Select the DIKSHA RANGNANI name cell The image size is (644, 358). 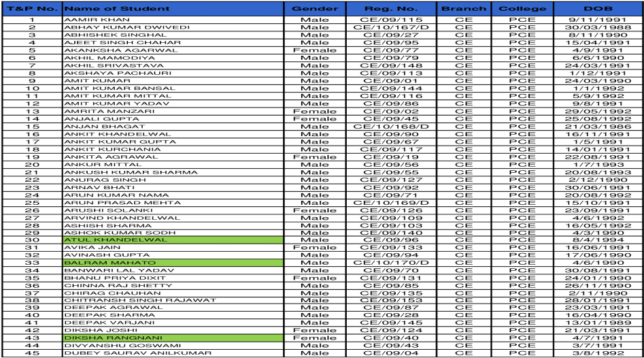click(173, 338)
